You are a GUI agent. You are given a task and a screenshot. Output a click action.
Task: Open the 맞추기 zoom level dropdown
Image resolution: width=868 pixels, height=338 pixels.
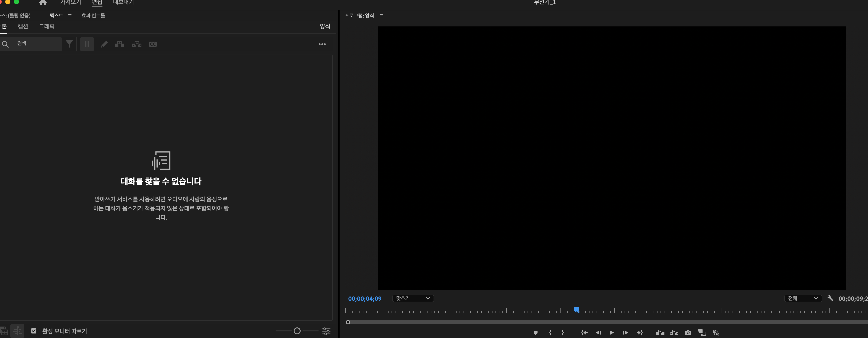(x=413, y=298)
